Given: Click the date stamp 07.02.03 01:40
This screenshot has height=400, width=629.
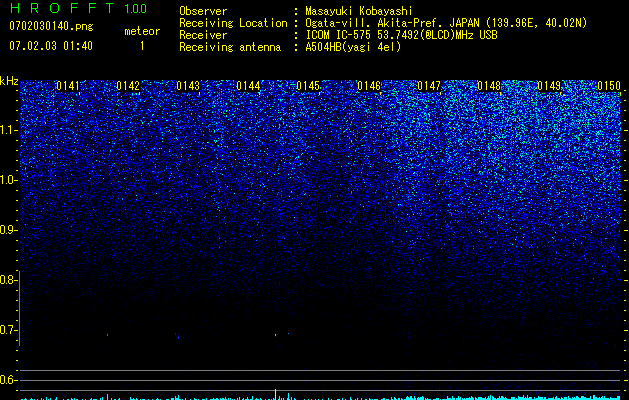Looking at the screenshot, I should [51, 46].
